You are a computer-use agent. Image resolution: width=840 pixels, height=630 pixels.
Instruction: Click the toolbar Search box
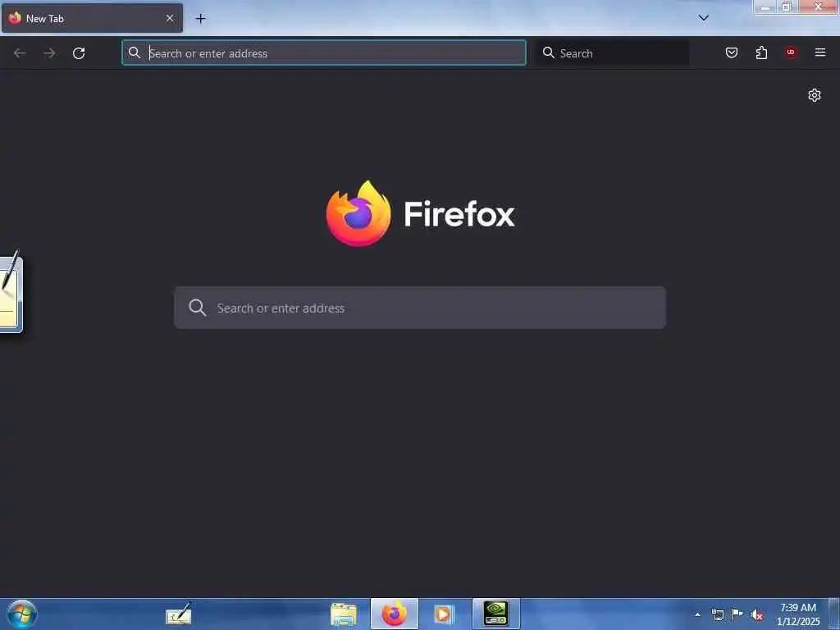(612, 53)
